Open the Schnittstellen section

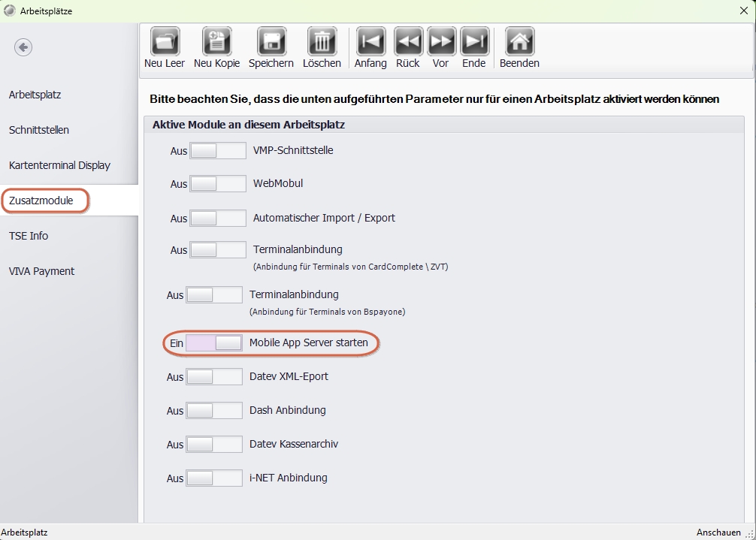click(x=39, y=130)
